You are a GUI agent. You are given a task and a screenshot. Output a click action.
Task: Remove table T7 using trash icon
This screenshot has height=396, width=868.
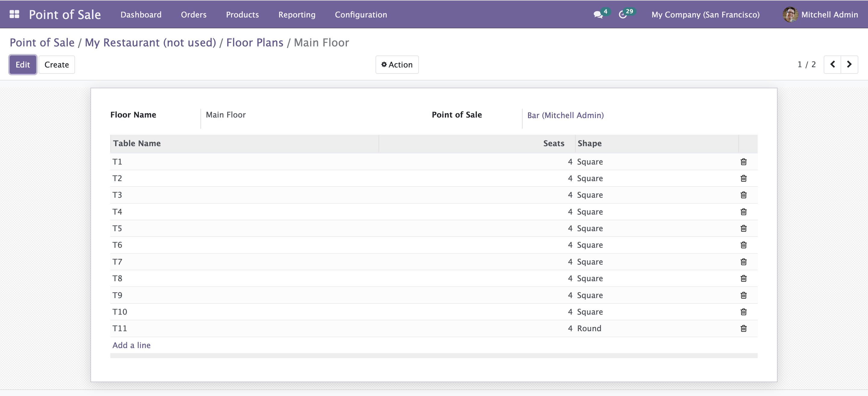[x=743, y=262]
